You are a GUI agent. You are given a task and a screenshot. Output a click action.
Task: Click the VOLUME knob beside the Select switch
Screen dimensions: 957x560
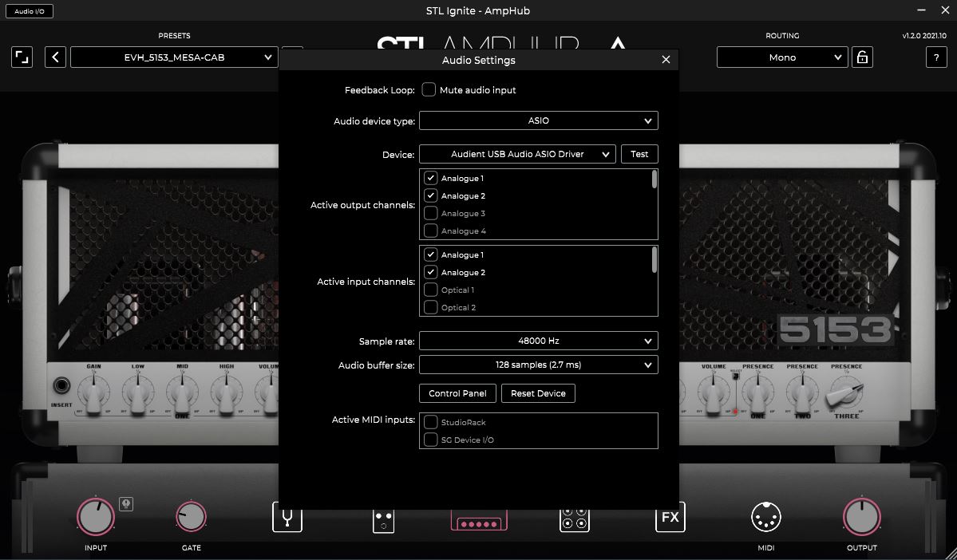[x=714, y=392]
